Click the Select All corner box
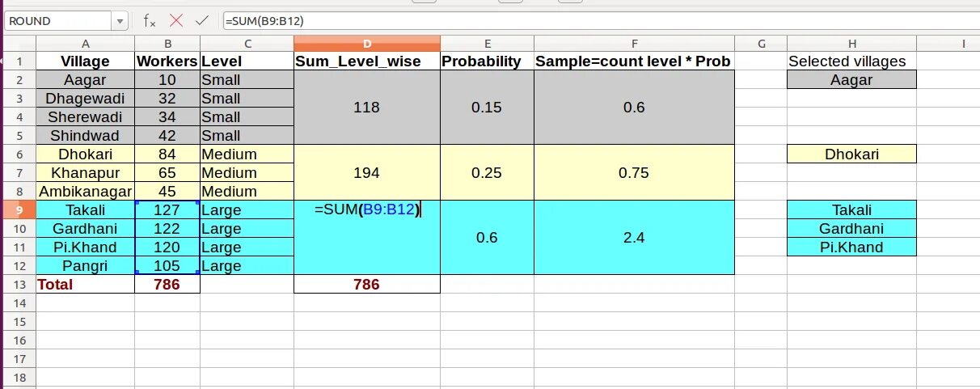980x389 pixels. pyautogui.click(x=20, y=44)
